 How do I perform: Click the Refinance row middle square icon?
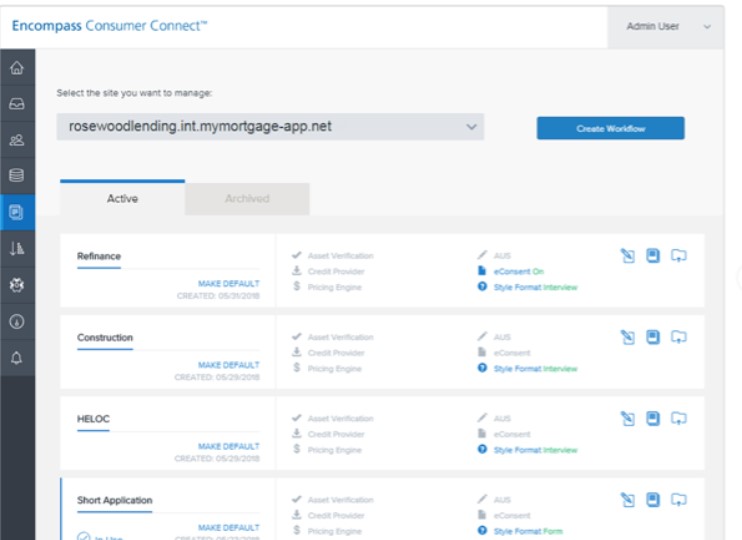pos(653,256)
